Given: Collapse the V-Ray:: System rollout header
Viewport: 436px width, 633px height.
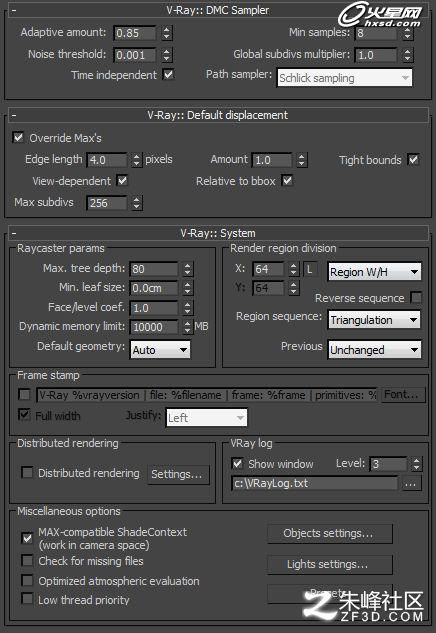Looking at the screenshot, I should 218,233.
